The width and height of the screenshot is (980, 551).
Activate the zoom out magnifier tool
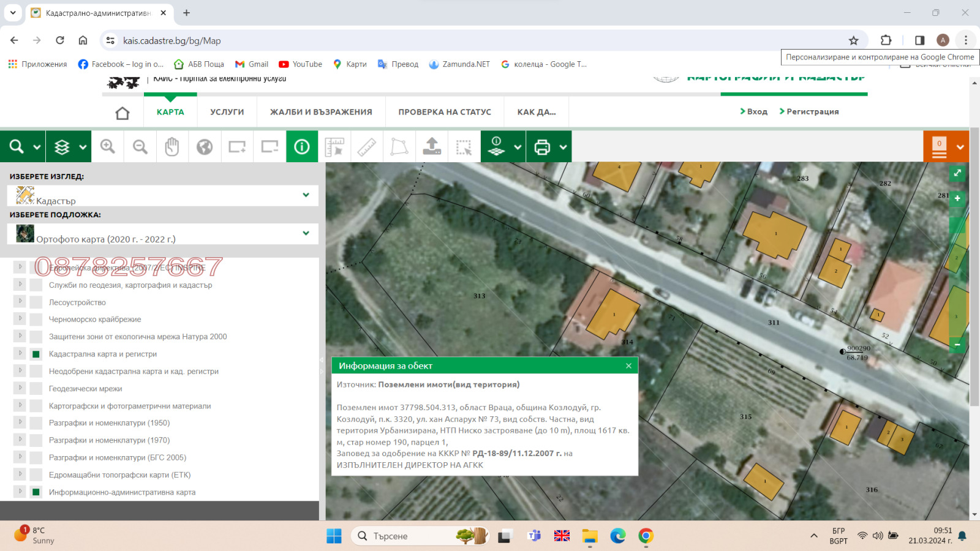coord(140,146)
